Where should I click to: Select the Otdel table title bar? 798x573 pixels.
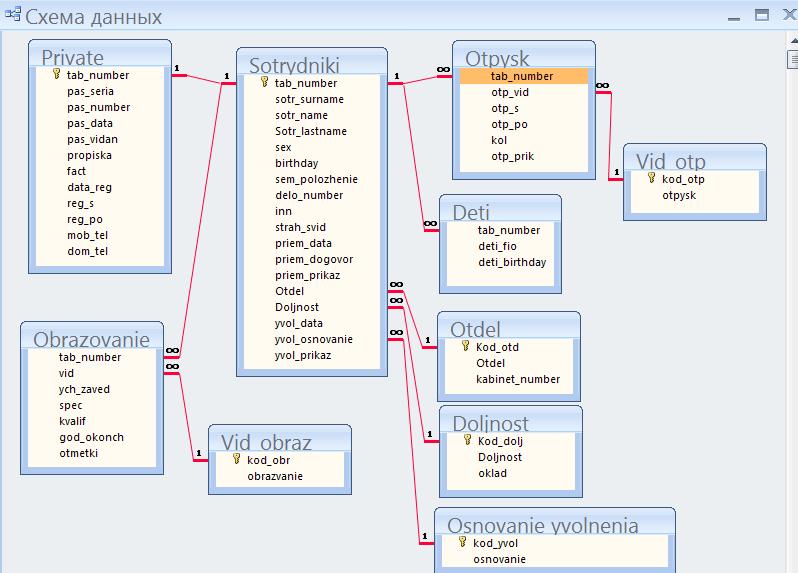tap(509, 326)
